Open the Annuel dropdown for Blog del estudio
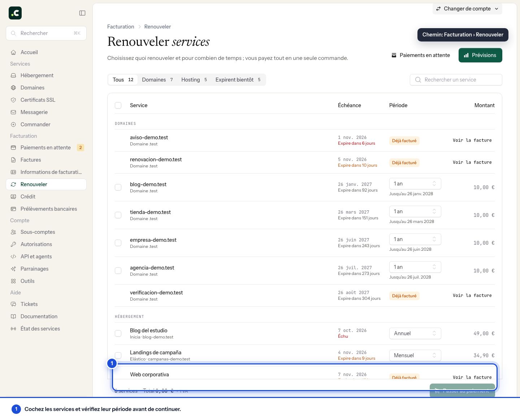 point(415,333)
